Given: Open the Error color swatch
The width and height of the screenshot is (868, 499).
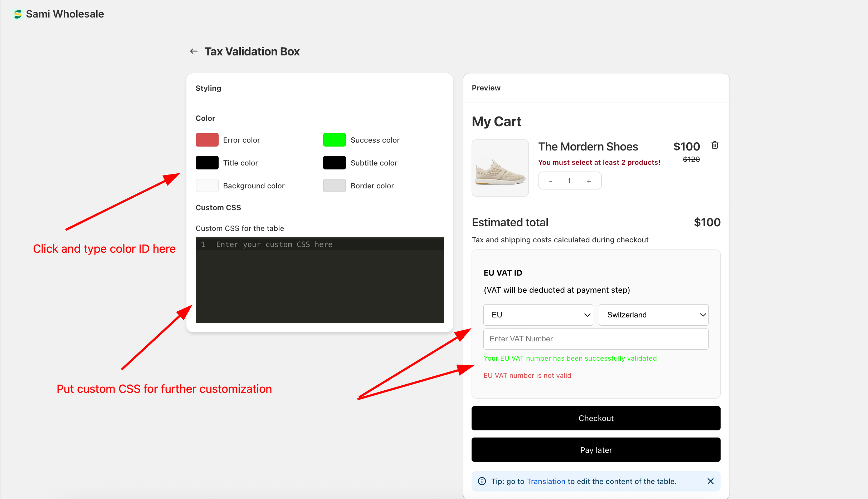Looking at the screenshot, I should pos(207,140).
